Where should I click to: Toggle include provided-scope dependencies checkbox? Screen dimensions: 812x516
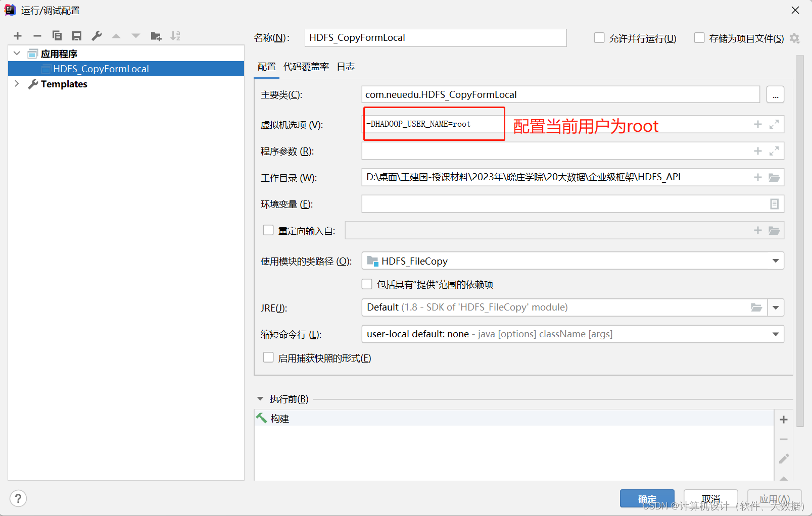pyautogui.click(x=367, y=284)
